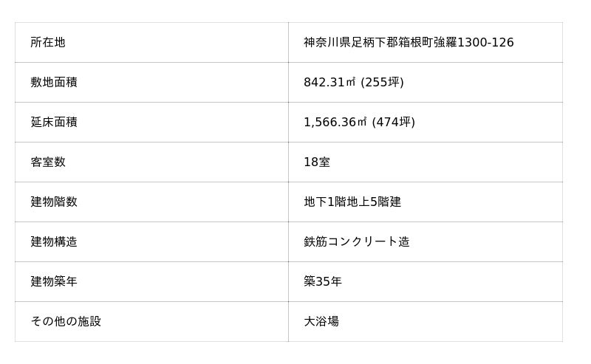Select the 大浴場 facility value

(321, 322)
